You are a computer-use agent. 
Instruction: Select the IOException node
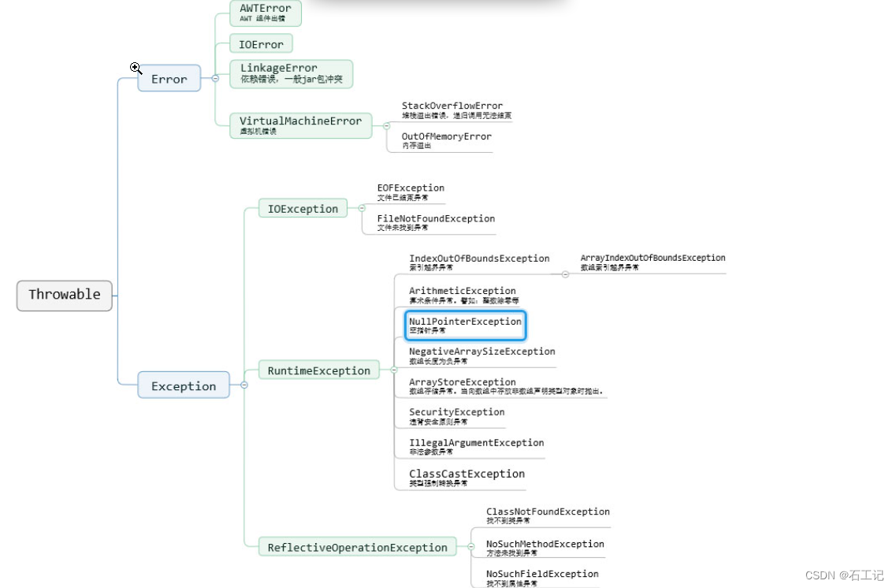[303, 208]
